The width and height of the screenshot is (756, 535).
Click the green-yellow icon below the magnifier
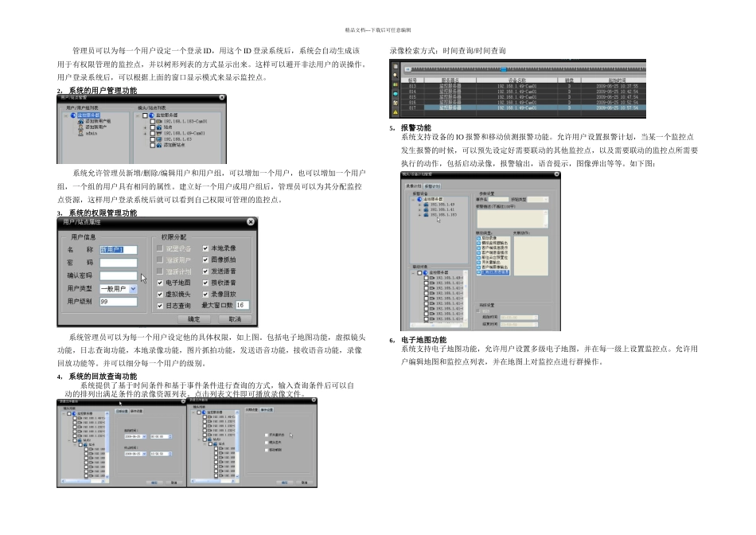[x=396, y=84]
